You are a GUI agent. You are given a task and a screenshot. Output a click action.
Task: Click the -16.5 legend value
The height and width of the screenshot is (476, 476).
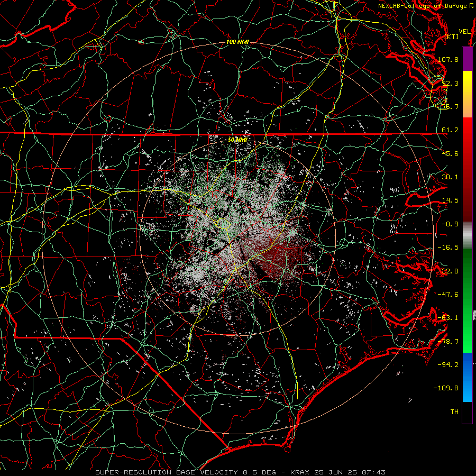(x=448, y=248)
